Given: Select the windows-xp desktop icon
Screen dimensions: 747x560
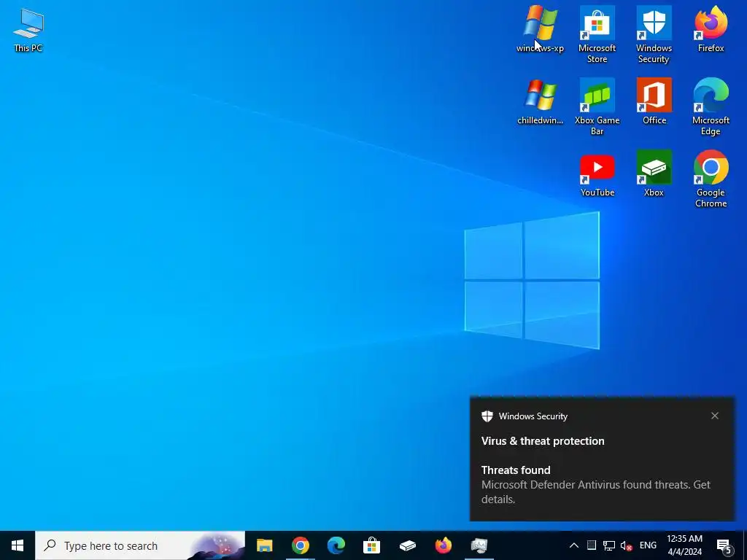Looking at the screenshot, I should pyautogui.click(x=540, y=29).
